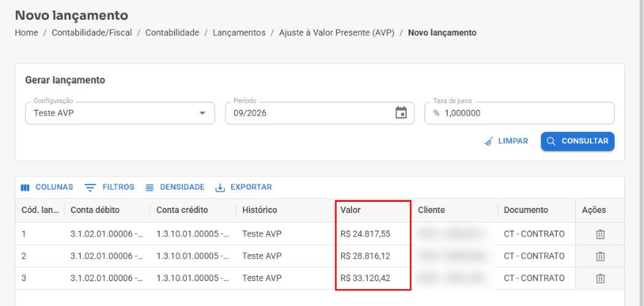The image size is (644, 306).
Task: Click the filter lines icon
Action: 89,187
